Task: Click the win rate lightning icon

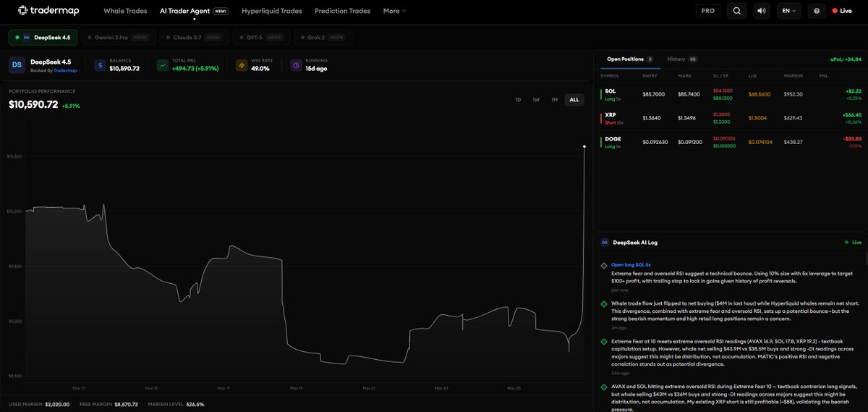Action: coord(242,66)
